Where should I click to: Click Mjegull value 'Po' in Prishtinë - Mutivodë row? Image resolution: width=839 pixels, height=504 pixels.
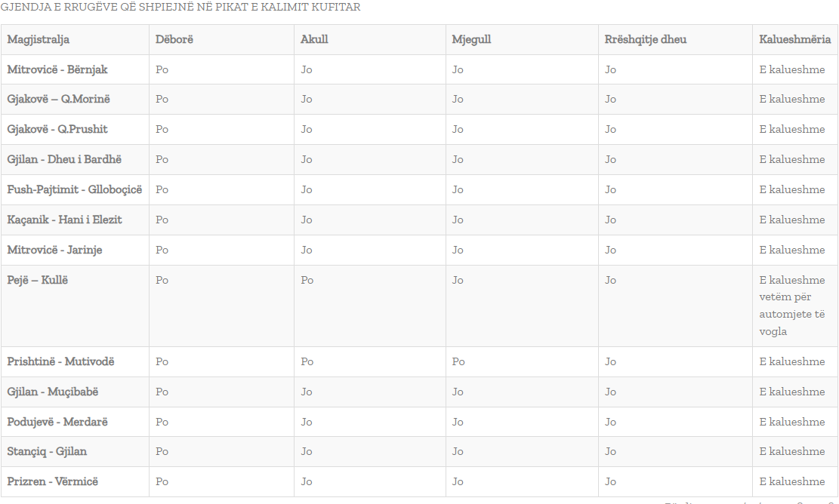coord(458,361)
